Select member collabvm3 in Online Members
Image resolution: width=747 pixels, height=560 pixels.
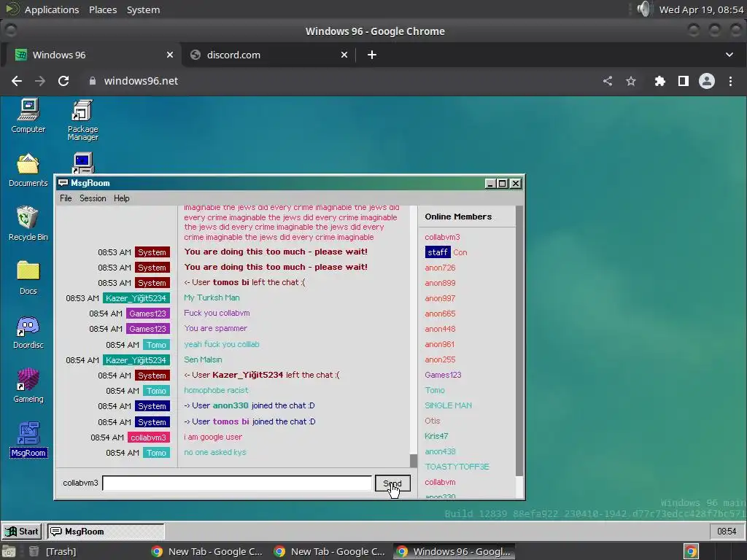(442, 237)
